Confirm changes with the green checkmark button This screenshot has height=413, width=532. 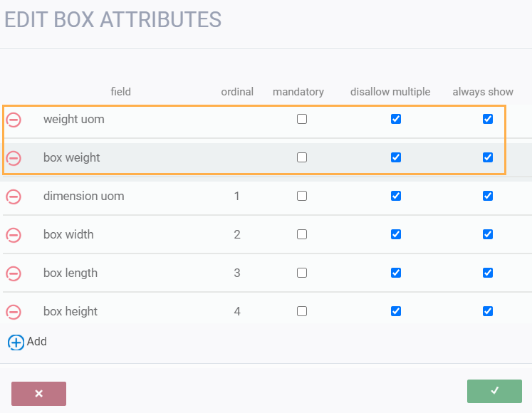point(494,391)
